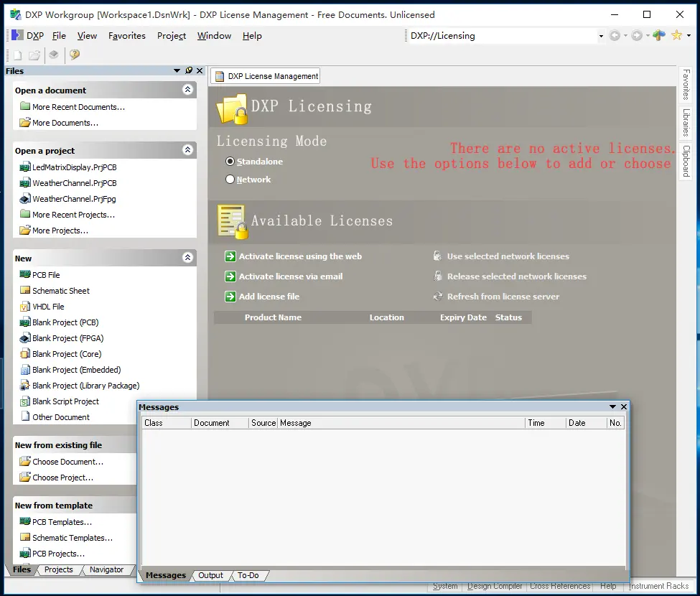Switch to the Output tab

pos(210,575)
